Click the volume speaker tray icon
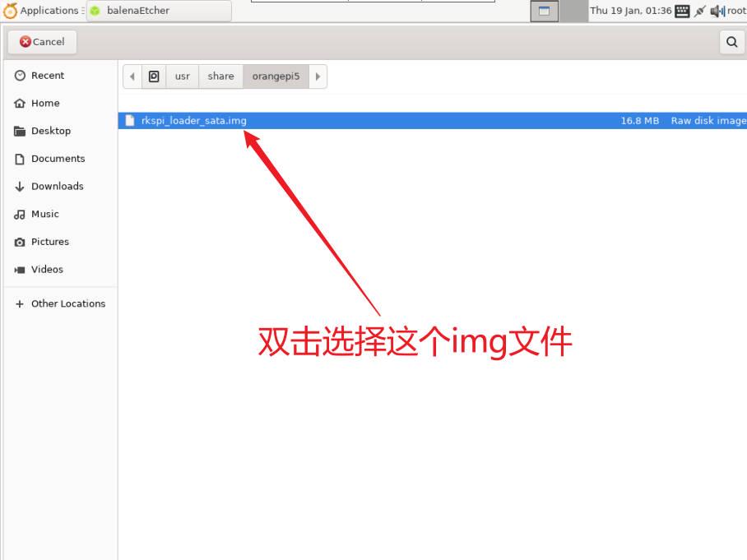Screen dimensions: 747x560 [717, 11]
